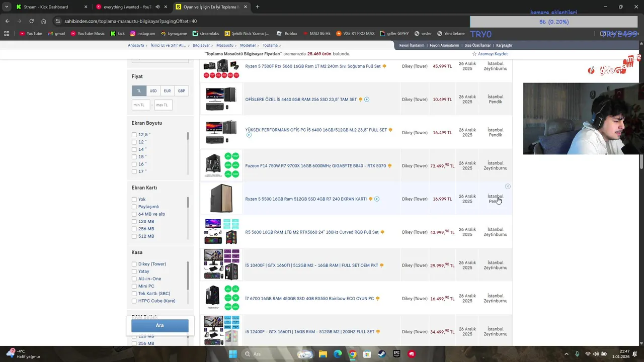This screenshot has height=362, width=644.
Task: Open bynogame bookmark
Action: tap(174, 34)
